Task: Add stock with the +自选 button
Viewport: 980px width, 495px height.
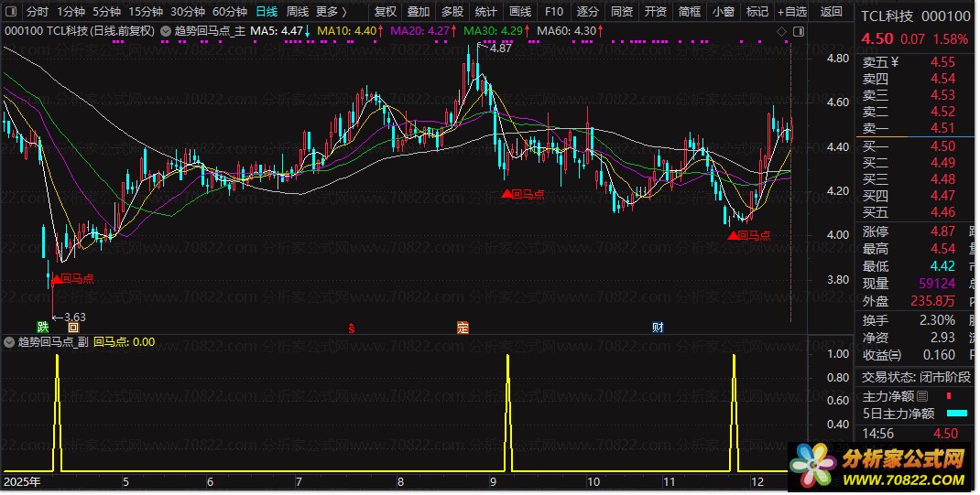Action: (x=791, y=12)
